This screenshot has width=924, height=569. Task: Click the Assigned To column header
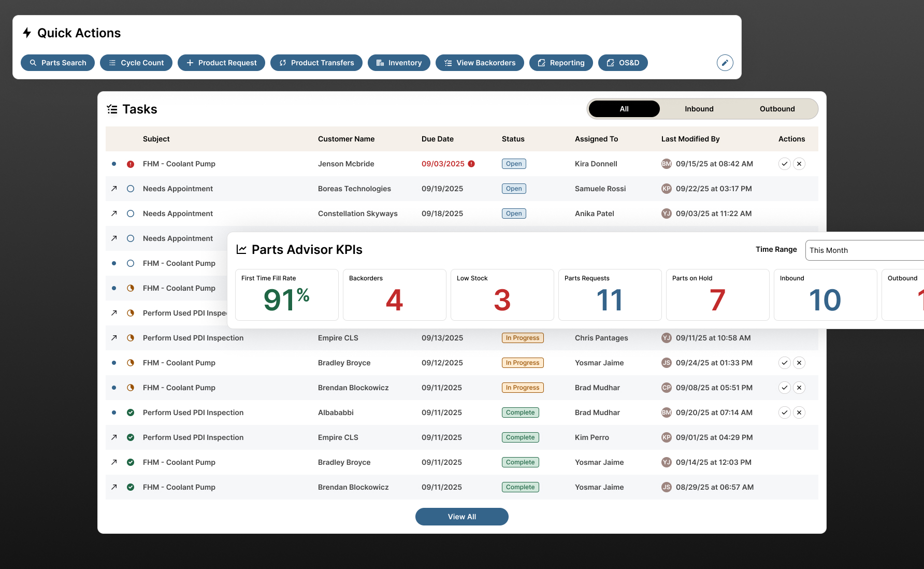point(596,139)
